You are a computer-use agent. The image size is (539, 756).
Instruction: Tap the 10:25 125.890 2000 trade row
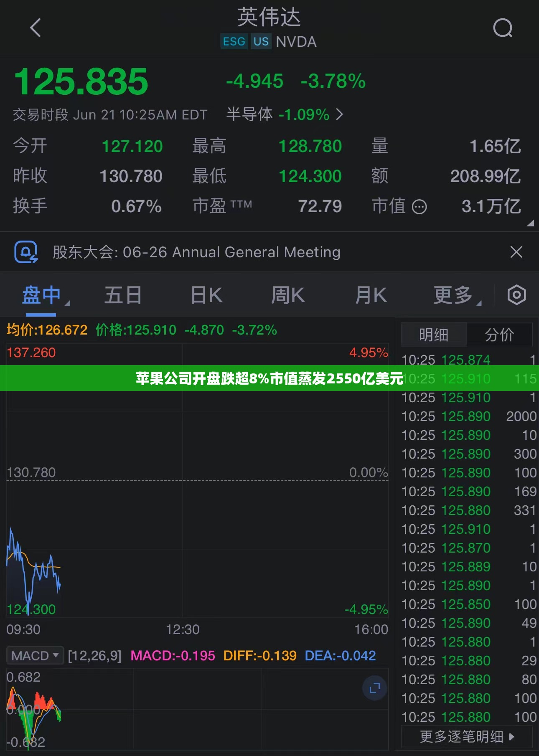[x=469, y=416]
